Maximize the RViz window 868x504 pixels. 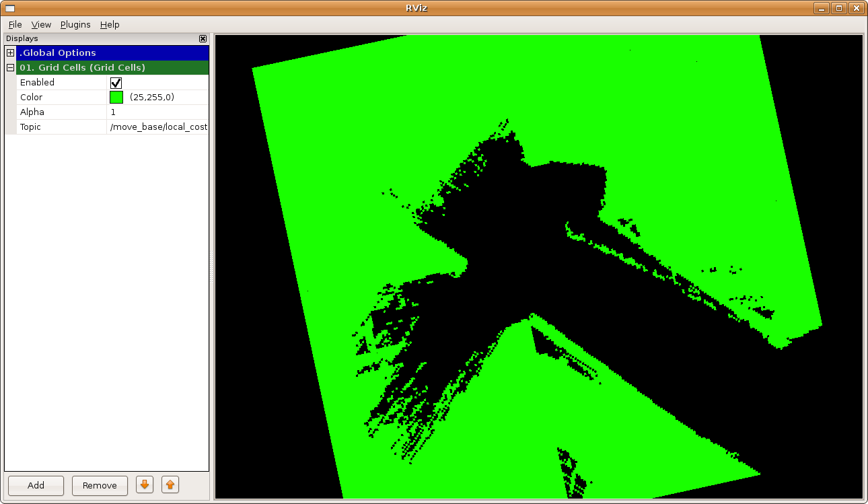click(838, 8)
